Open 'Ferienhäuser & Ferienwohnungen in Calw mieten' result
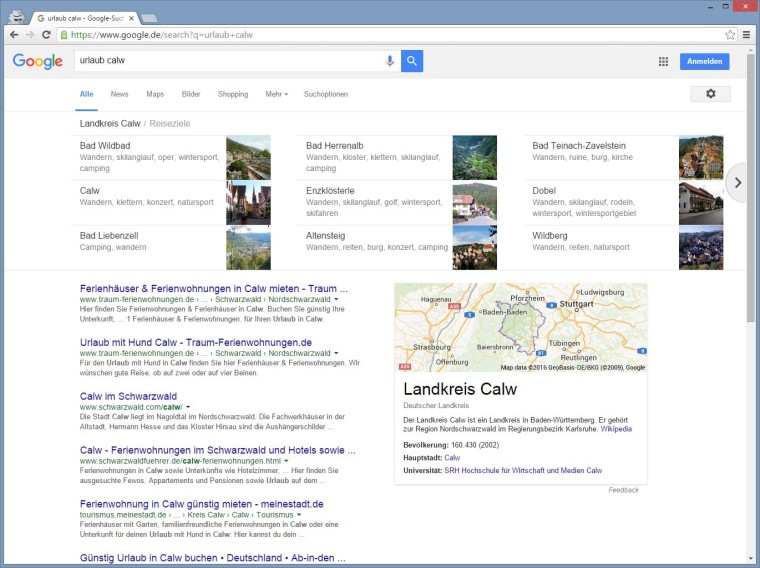 [214, 288]
